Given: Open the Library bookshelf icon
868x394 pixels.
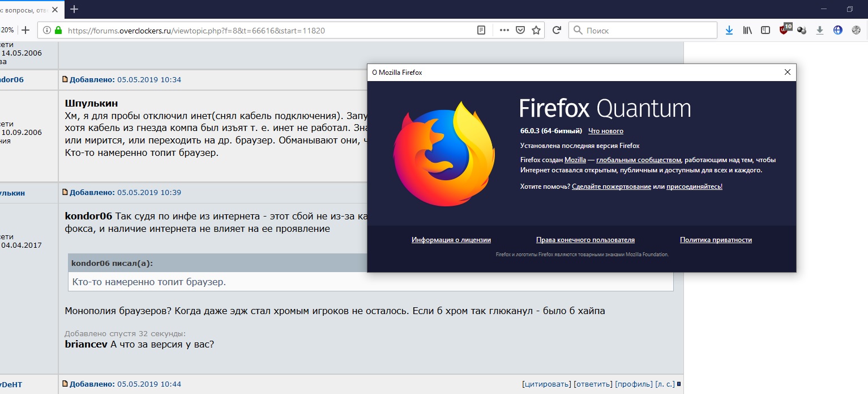Looking at the screenshot, I should pos(747,30).
